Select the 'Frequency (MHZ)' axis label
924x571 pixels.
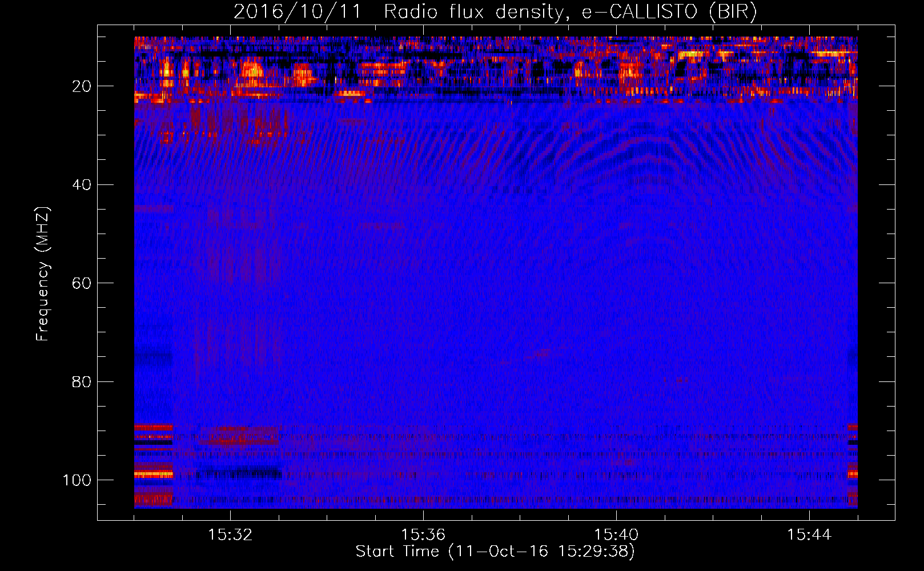point(43,274)
